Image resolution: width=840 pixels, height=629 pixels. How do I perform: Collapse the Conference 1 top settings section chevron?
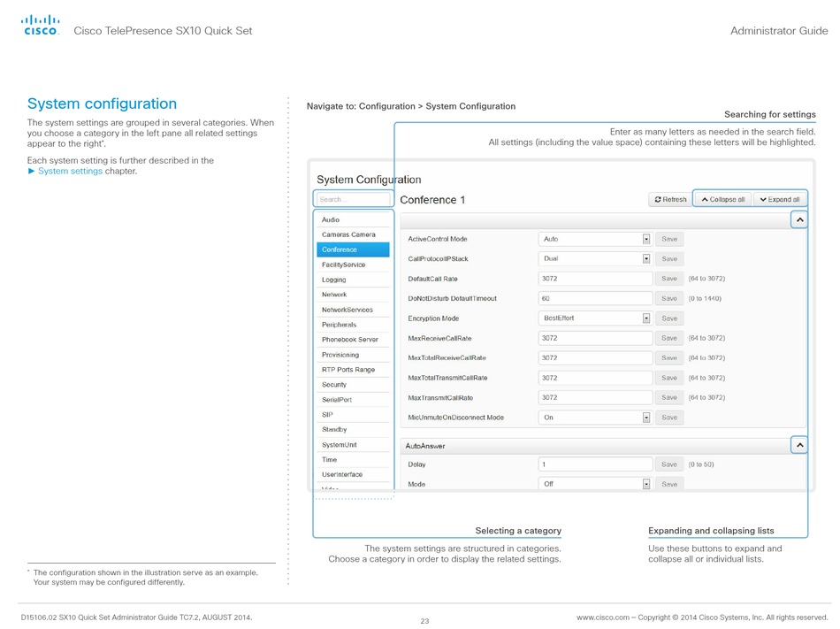[x=799, y=219]
